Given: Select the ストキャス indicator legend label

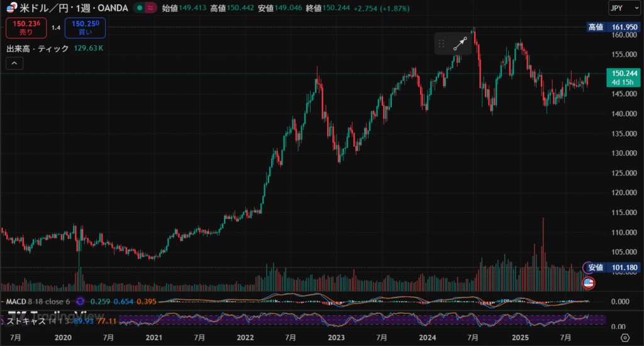Looking at the screenshot, I should 25,321.
